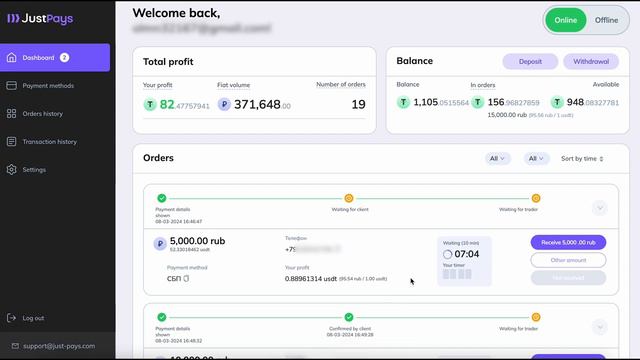Screen dimensions: 640x360
Task: Click the Tether icon next to Balance 1,105
Action: (403, 102)
